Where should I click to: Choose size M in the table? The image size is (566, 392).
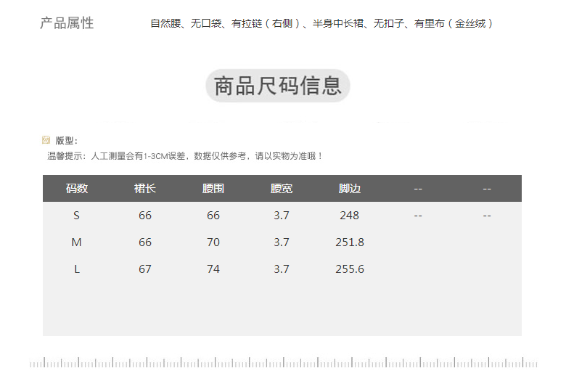pos(77,242)
